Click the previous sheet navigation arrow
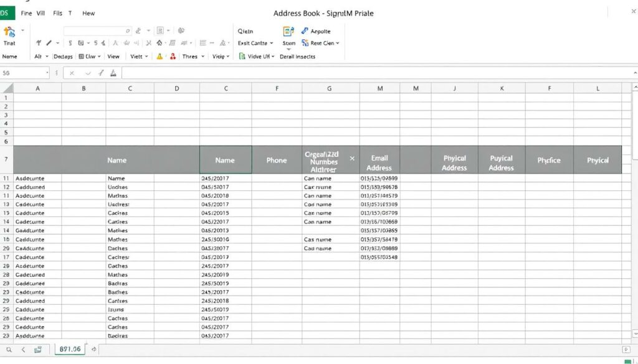 coord(24,350)
